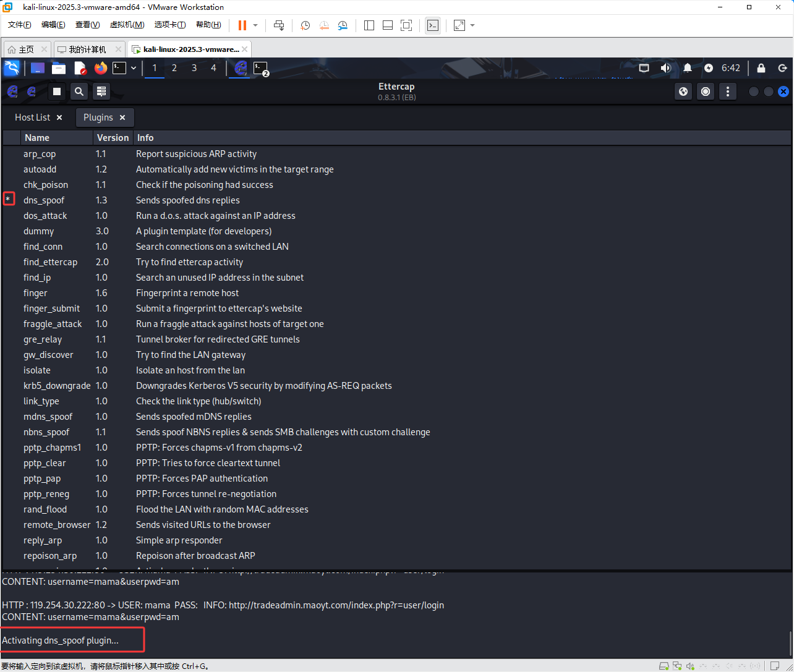Sort plugins by the Version column header
Viewport: 794px width, 672px height.
pyautogui.click(x=113, y=138)
